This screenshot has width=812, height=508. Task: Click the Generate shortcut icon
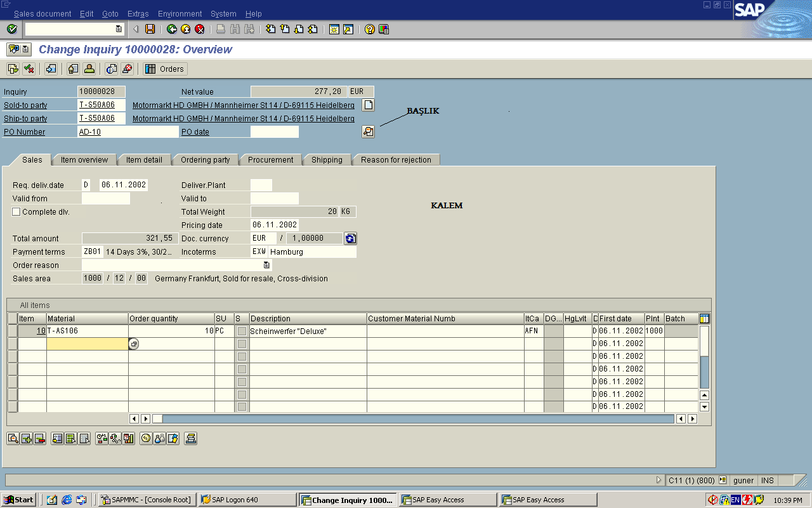click(x=348, y=29)
